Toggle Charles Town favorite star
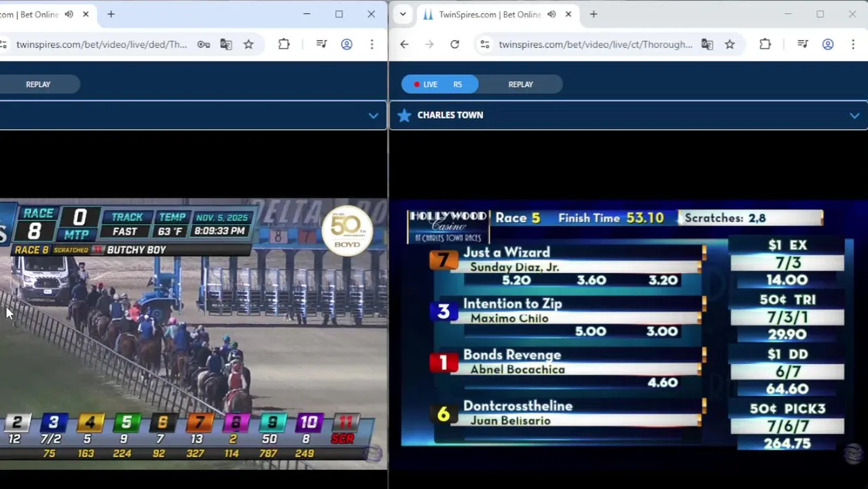Viewport: 868px width, 489px height. point(404,115)
